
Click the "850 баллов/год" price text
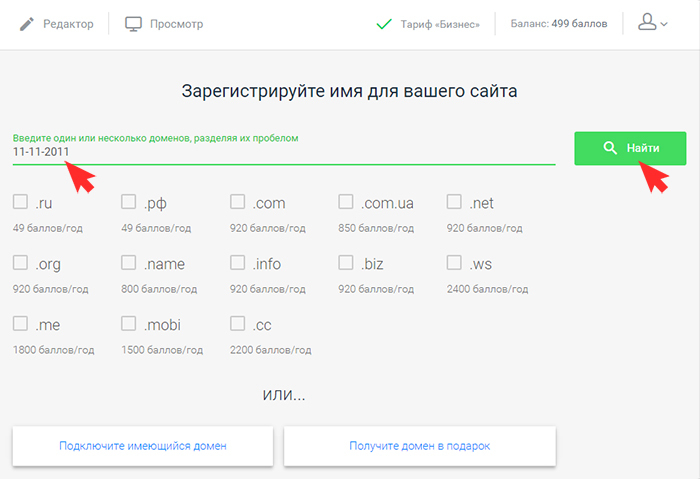coord(376,229)
